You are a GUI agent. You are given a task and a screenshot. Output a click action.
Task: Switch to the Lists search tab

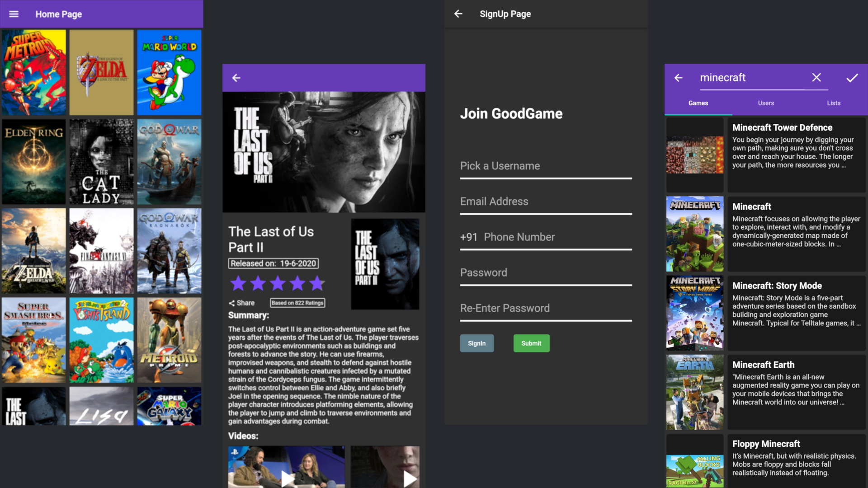[x=834, y=103]
